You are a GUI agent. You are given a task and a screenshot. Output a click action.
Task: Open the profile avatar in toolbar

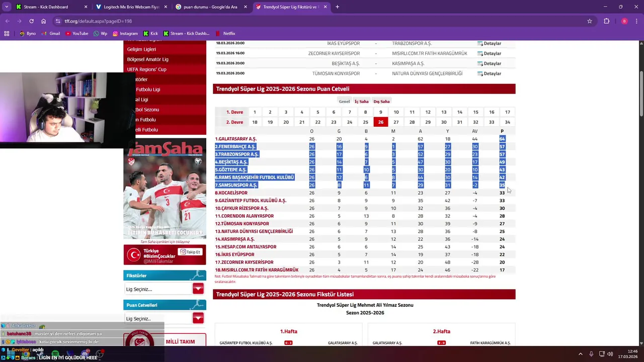(x=624, y=21)
